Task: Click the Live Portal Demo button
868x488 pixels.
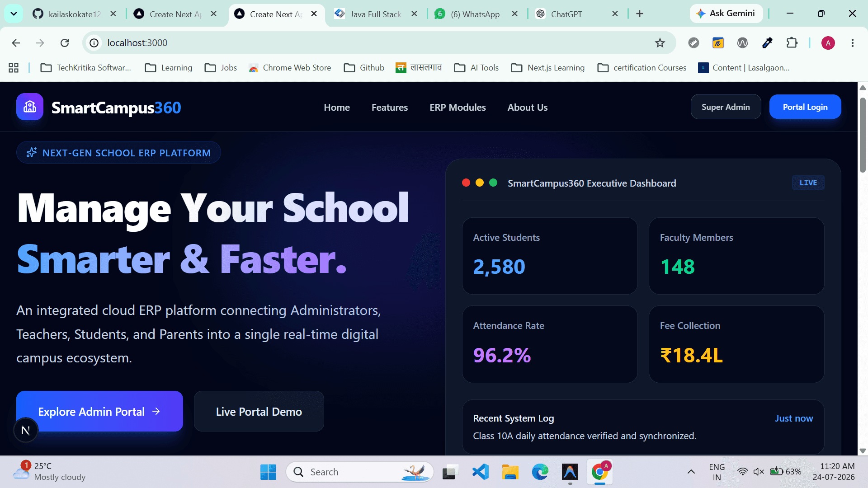Action: click(x=259, y=411)
